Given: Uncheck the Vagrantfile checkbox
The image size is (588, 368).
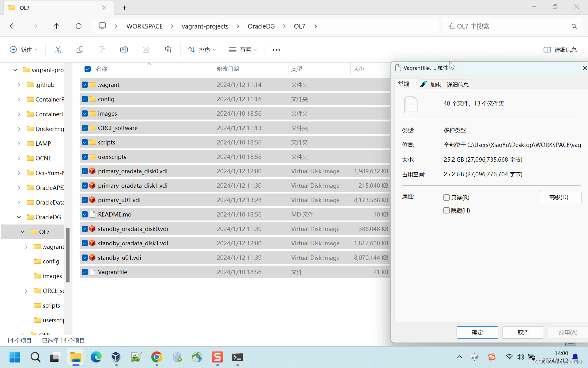Looking at the screenshot, I should click(85, 272).
